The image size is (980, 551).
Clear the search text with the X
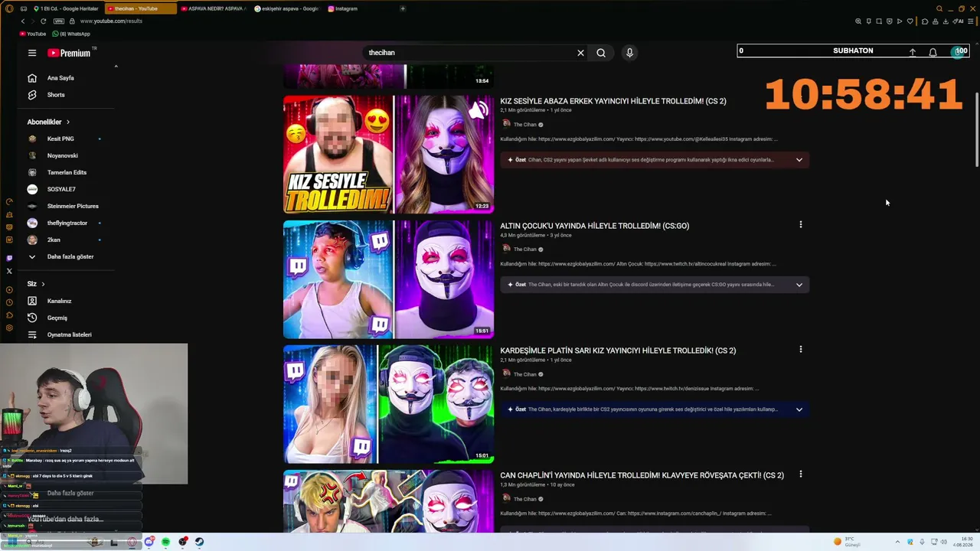tap(580, 53)
